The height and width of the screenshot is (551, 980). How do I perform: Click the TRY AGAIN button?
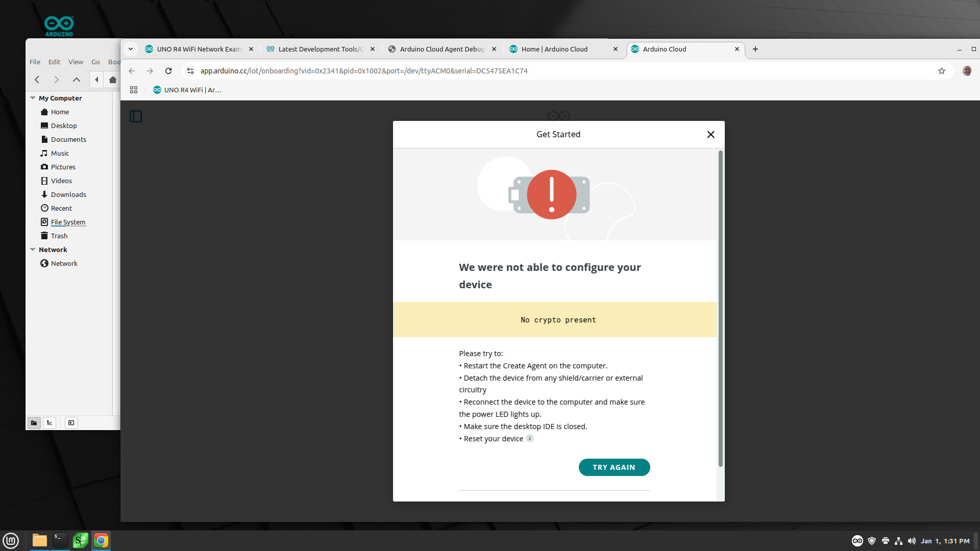(614, 467)
